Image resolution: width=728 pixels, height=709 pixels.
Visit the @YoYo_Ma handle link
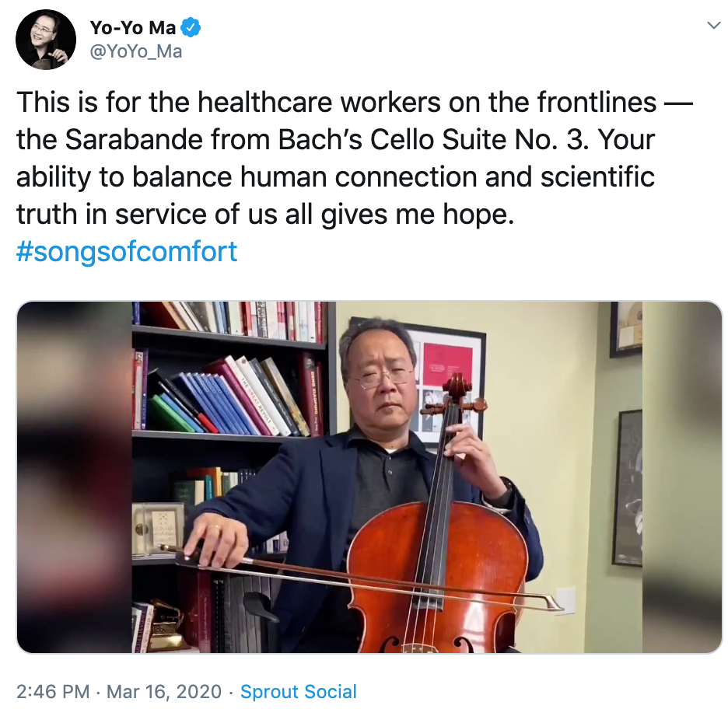135,51
